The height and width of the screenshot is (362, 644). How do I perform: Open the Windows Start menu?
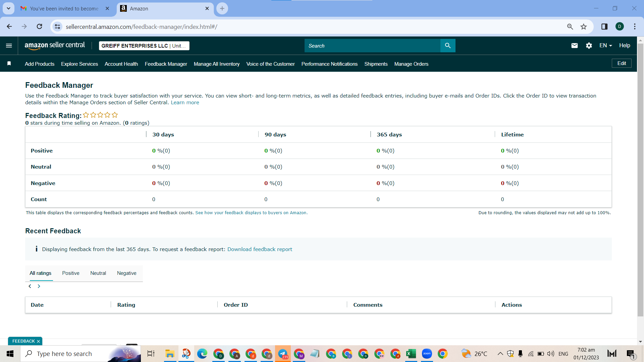click(10, 354)
